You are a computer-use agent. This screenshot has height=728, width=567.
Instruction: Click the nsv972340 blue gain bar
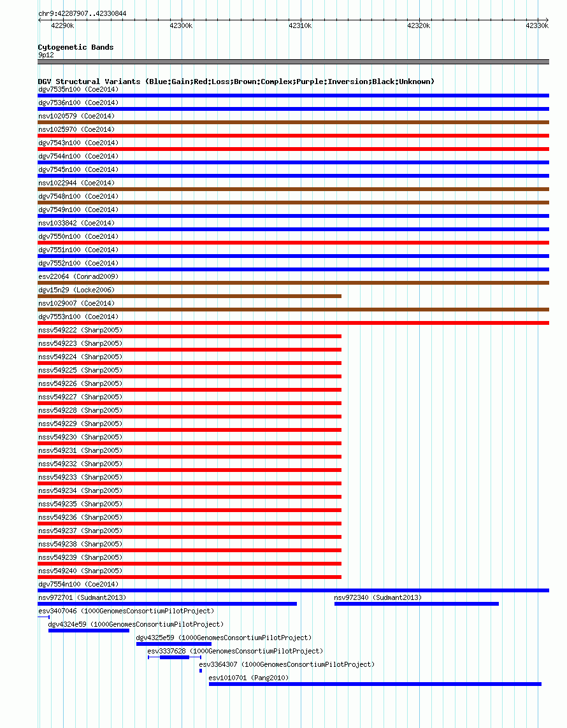(417, 604)
